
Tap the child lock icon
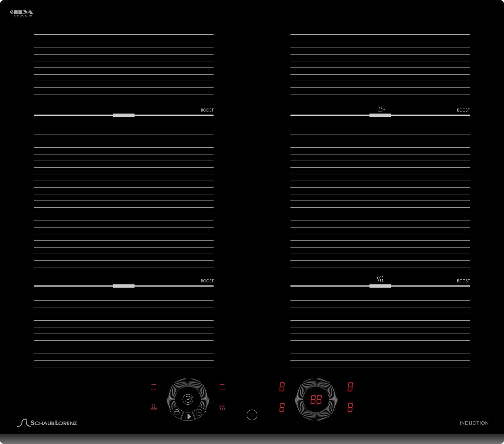(x=177, y=412)
